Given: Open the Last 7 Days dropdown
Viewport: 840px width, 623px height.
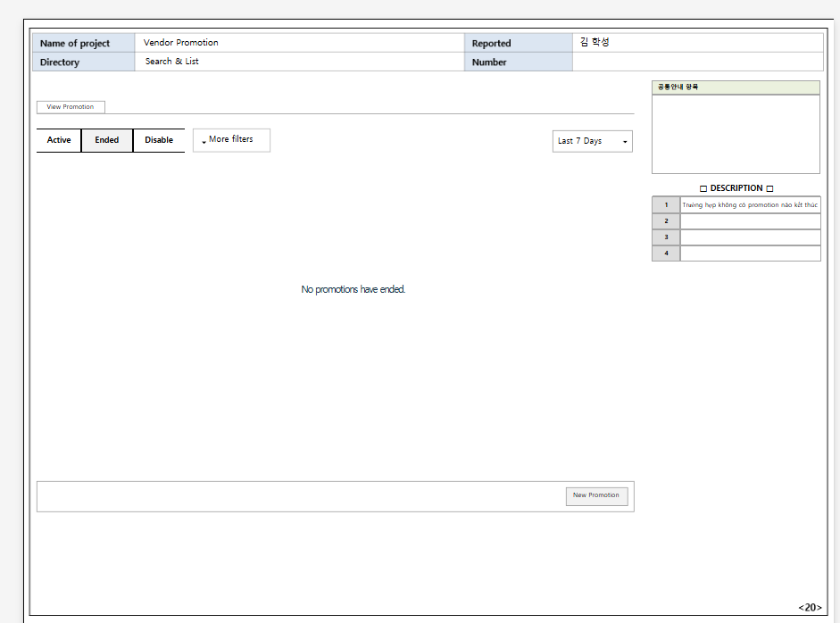Looking at the screenshot, I should point(593,141).
